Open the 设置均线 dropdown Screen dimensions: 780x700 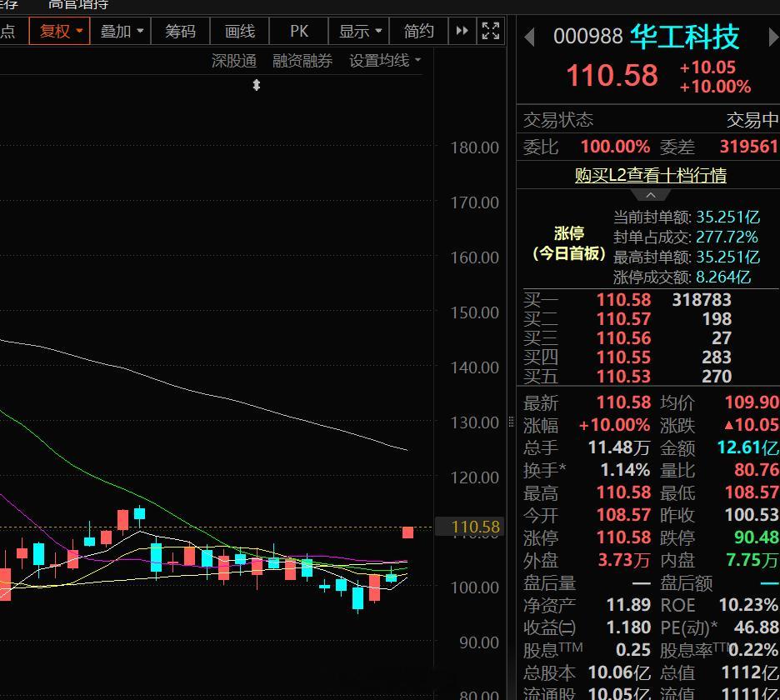point(385,61)
